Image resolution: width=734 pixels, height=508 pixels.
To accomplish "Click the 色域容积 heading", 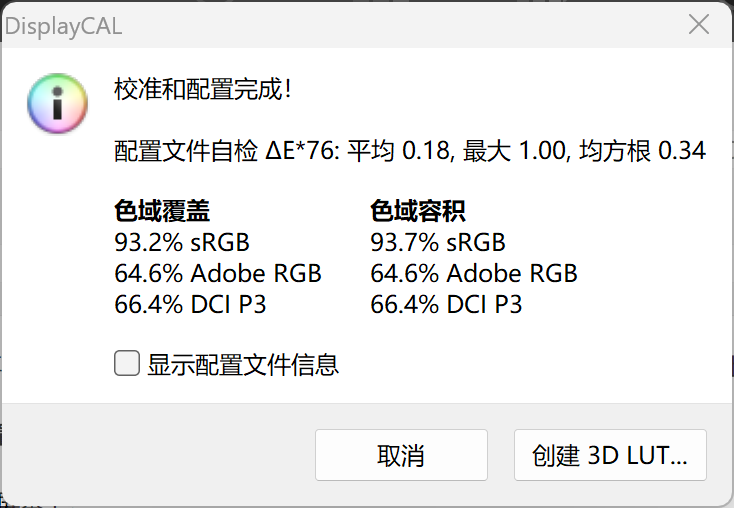I will [418, 212].
